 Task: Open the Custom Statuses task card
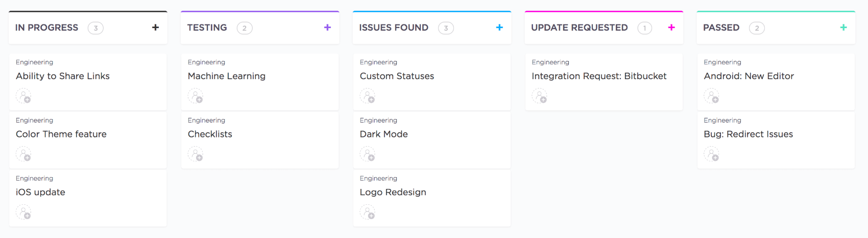(x=397, y=76)
